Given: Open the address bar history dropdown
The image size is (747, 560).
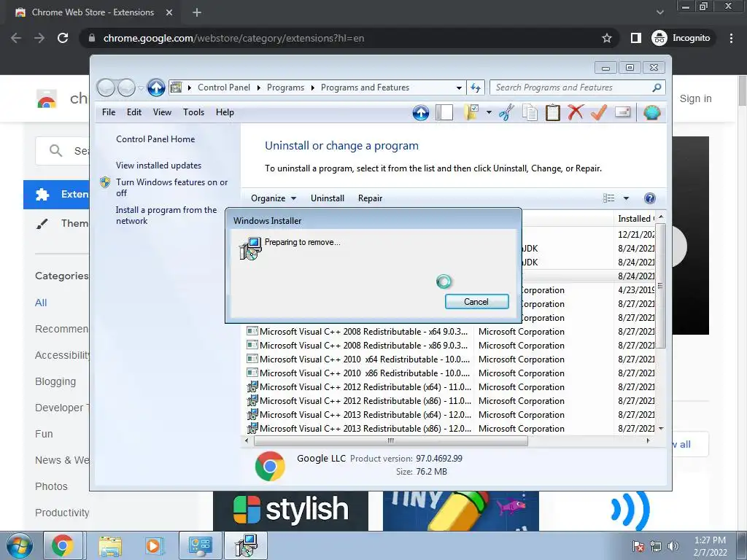Looking at the screenshot, I should click(x=459, y=87).
